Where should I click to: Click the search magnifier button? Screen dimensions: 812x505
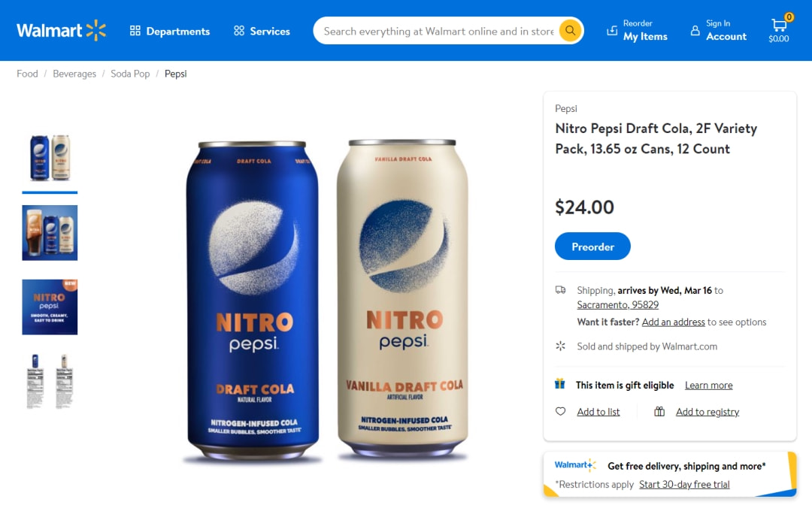tap(570, 31)
